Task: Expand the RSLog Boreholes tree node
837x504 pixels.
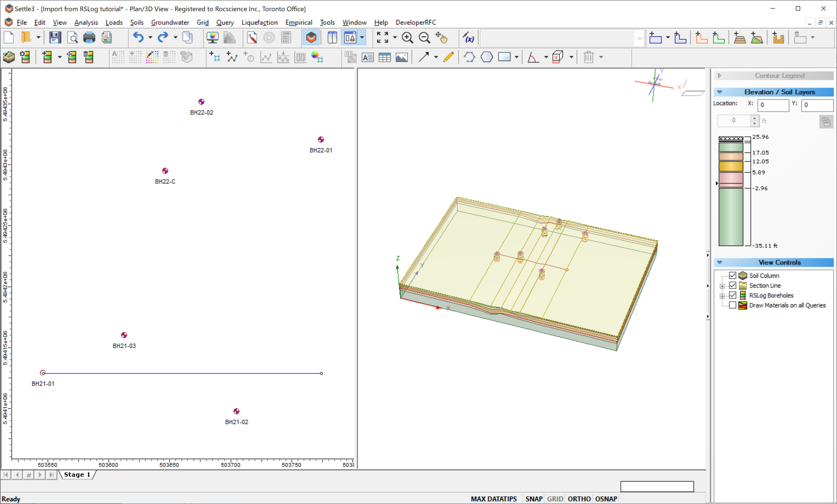Action: pos(722,296)
